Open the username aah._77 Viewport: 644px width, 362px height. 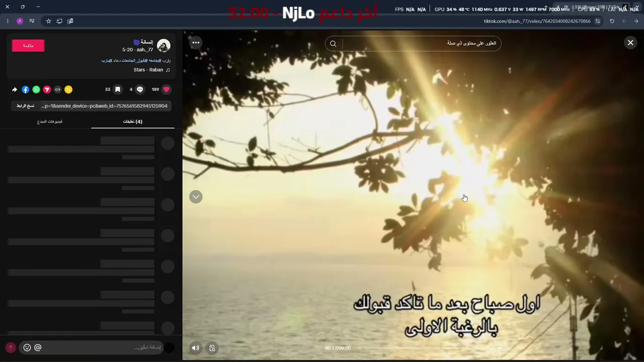[144, 50]
